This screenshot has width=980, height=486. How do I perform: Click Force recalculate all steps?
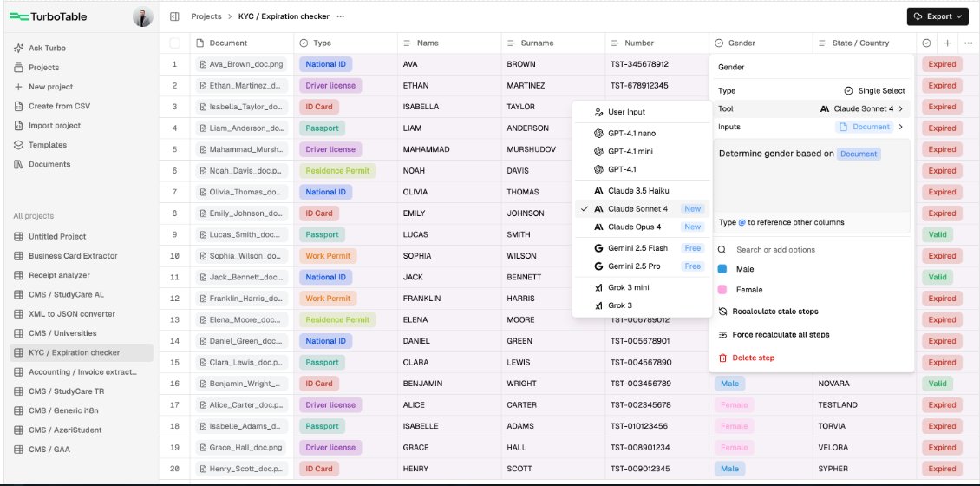coord(780,335)
